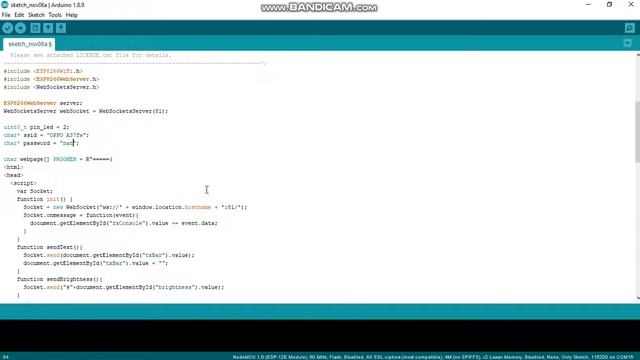Viewport: 640px width, 360px height.
Task: Click the Upload arrow icon
Action: tap(20, 28)
